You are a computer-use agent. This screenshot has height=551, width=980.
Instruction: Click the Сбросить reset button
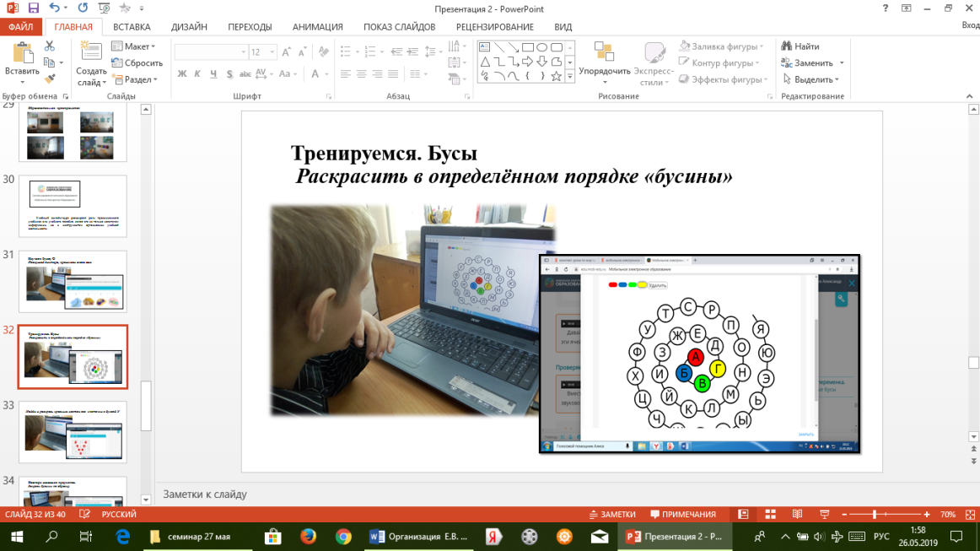pos(137,63)
